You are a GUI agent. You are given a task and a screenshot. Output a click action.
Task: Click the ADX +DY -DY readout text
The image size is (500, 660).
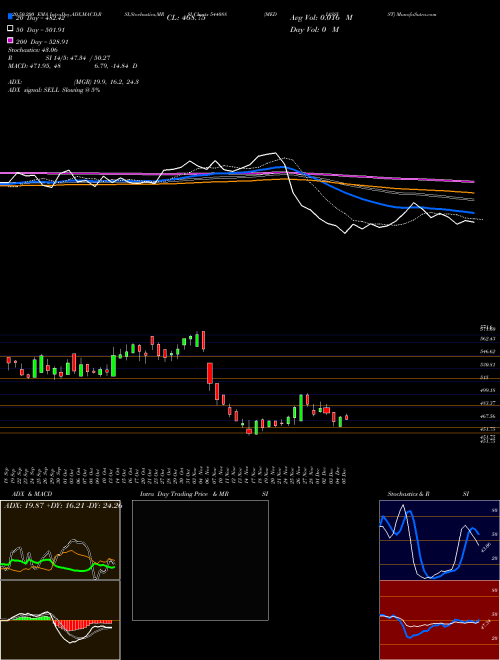point(63,505)
